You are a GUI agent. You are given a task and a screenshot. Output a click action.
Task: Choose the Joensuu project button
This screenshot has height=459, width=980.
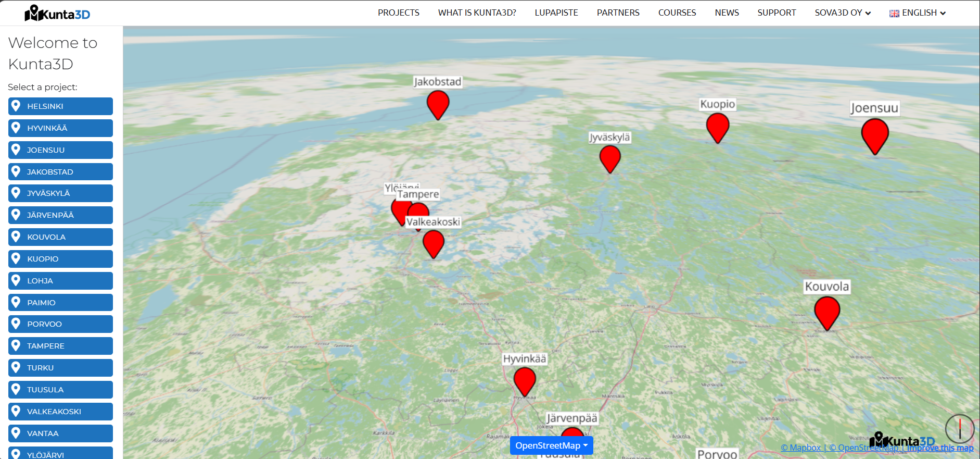tap(60, 150)
